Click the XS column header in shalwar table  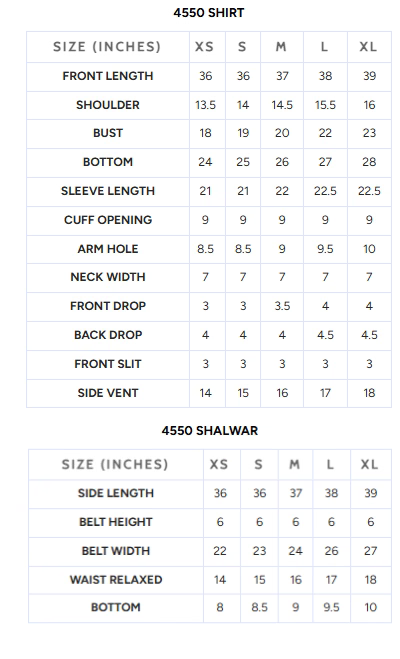click(219, 464)
